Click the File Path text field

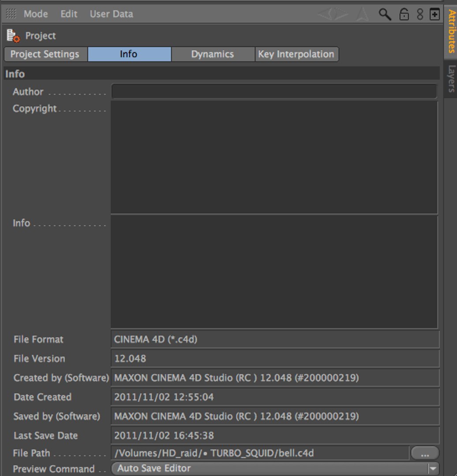point(260,453)
